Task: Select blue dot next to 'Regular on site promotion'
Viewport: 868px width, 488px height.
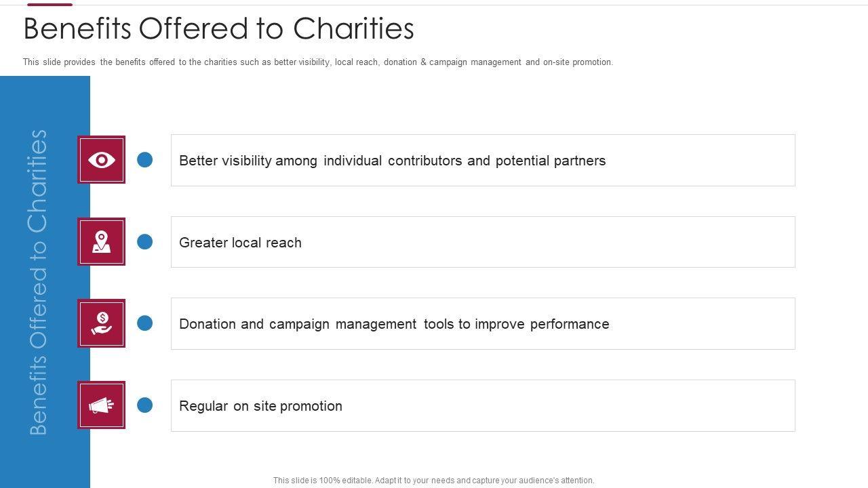Action: tap(145, 405)
